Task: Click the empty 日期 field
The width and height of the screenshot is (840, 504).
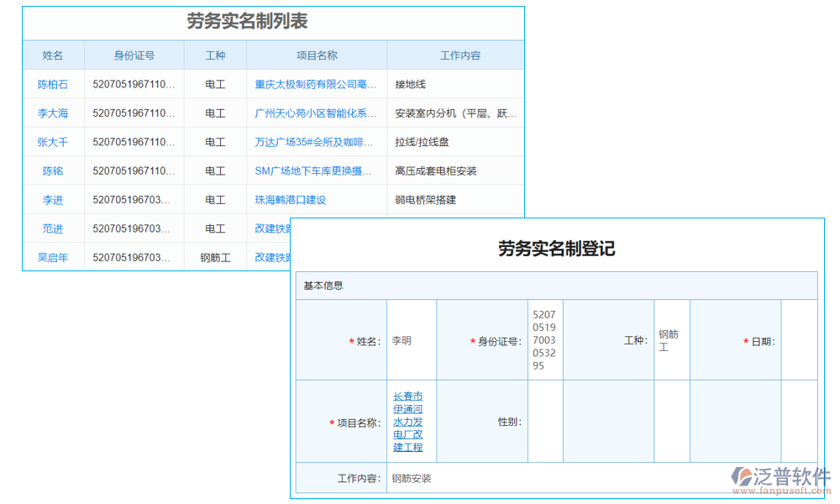Action: click(800, 340)
